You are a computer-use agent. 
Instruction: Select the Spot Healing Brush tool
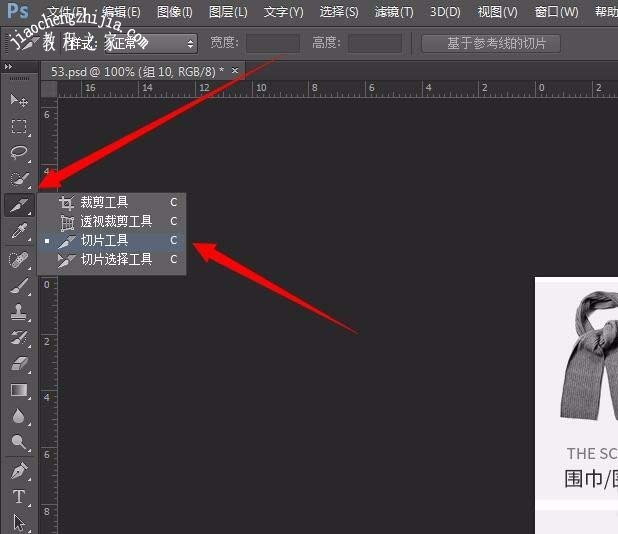(19, 260)
